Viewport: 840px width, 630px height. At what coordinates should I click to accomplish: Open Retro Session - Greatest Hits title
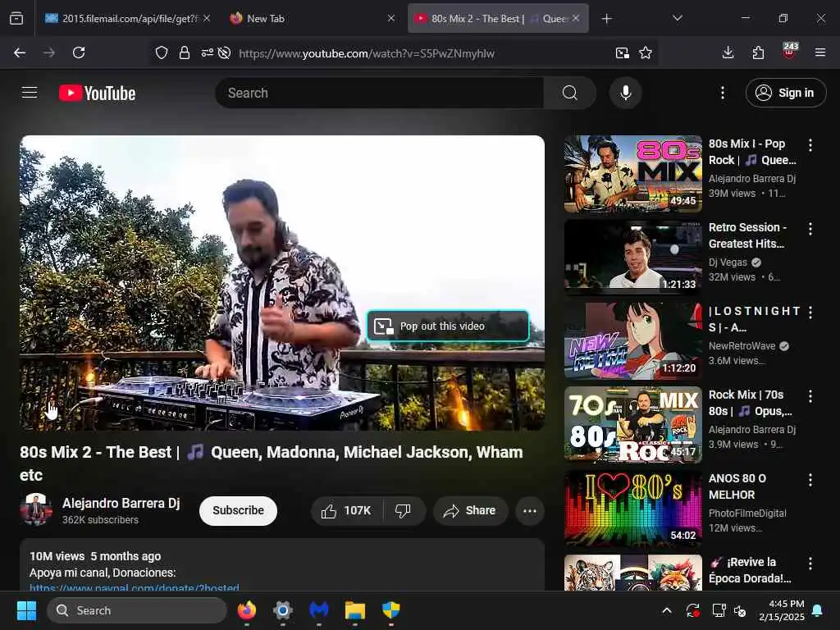click(x=747, y=235)
